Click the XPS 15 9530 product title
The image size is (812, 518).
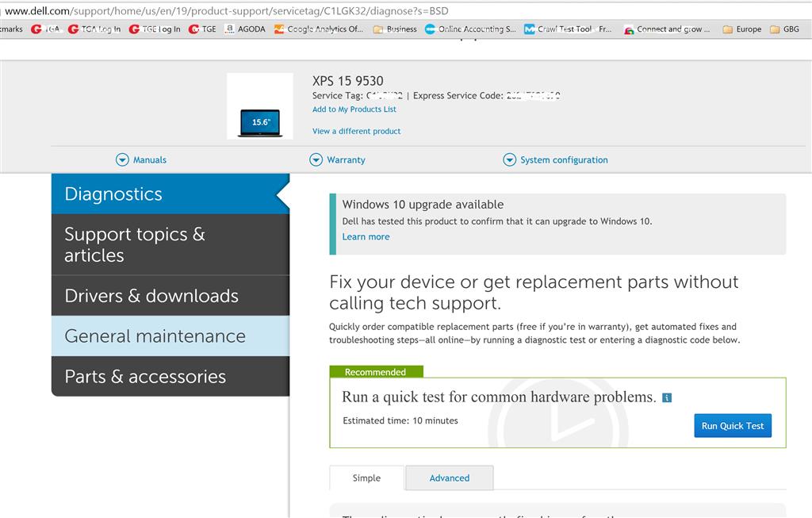coord(348,81)
